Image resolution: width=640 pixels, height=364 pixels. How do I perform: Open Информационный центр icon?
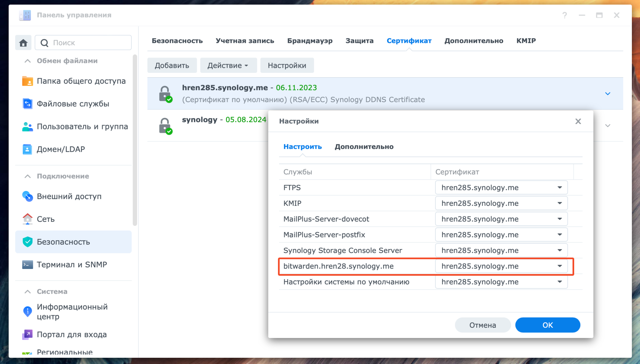[27, 312]
